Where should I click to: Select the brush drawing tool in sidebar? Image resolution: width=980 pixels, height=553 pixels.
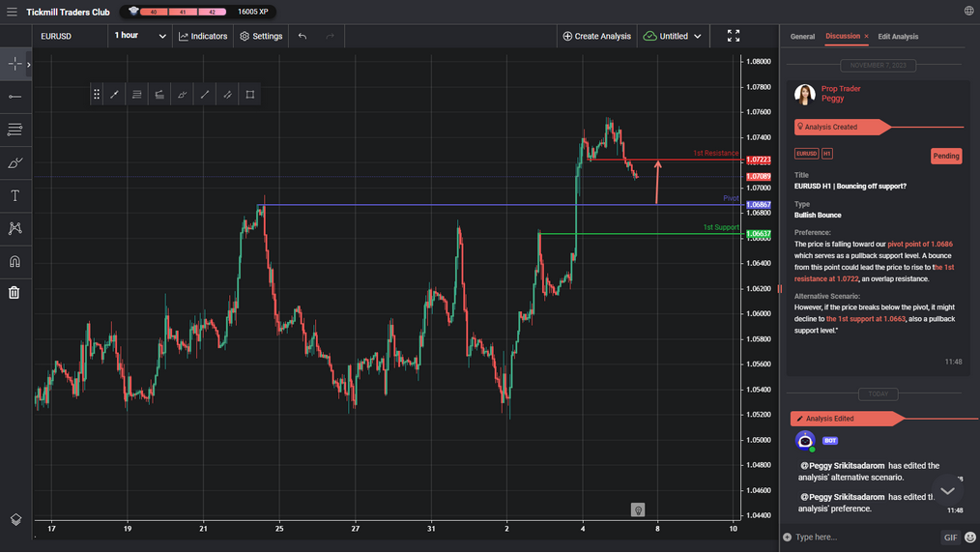pos(14,163)
